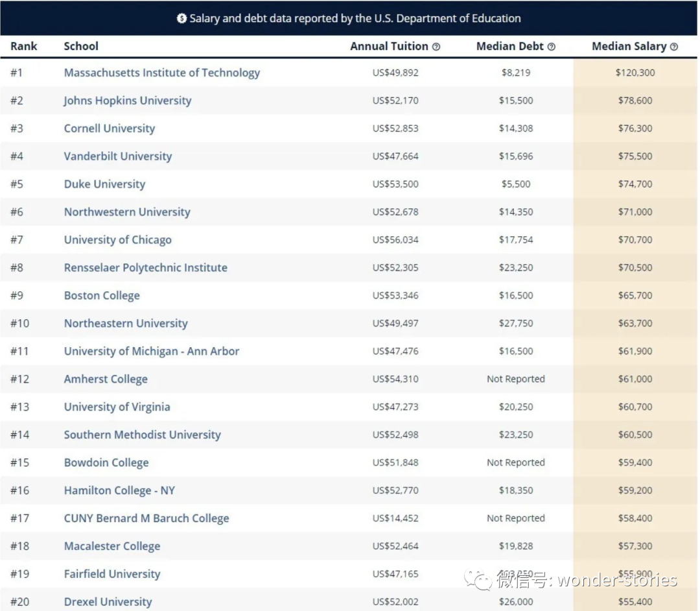Viewport: 700px width, 611px height.
Task: Select Boston College salary $65,700
Action: [635, 295]
